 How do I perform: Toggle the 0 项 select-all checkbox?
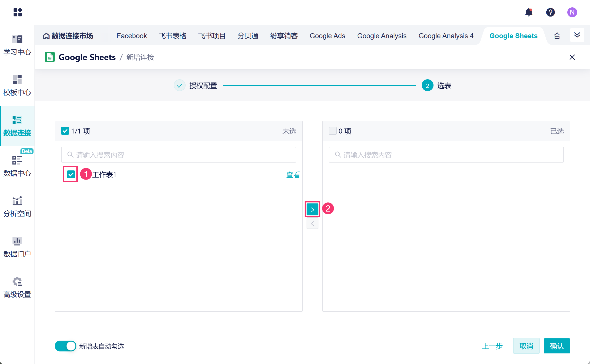coord(332,131)
